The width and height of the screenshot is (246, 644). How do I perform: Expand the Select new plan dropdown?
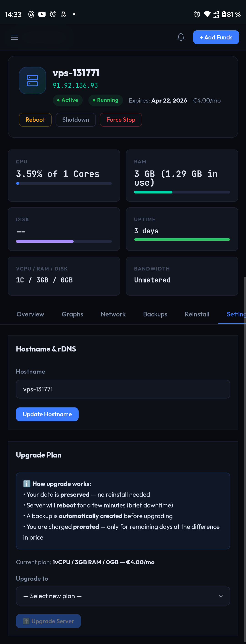pyautogui.click(x=123, y=596)
